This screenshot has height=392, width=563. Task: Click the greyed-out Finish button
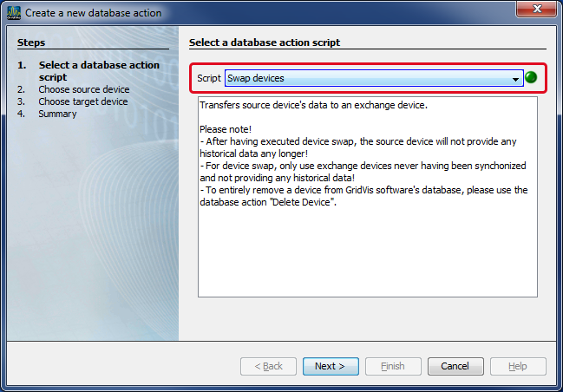click(x=392, y=366)
